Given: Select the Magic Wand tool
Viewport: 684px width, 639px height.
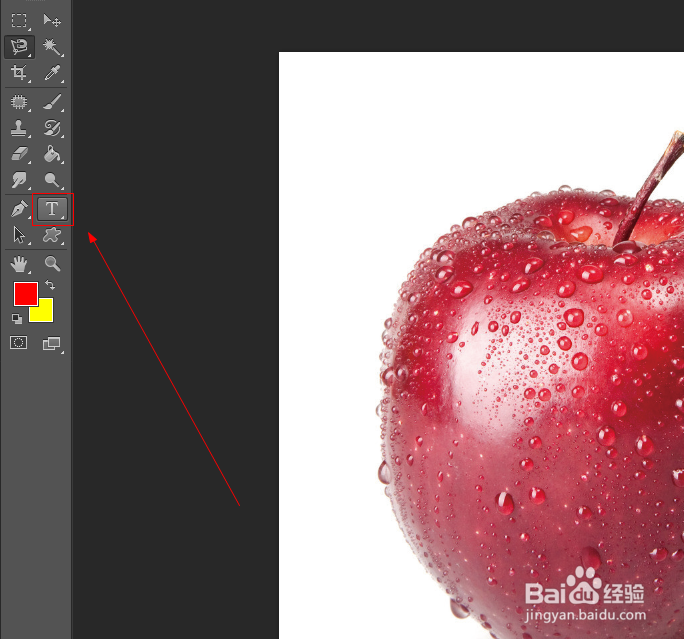Looking at the screenshot, I should tap(52, 47).
